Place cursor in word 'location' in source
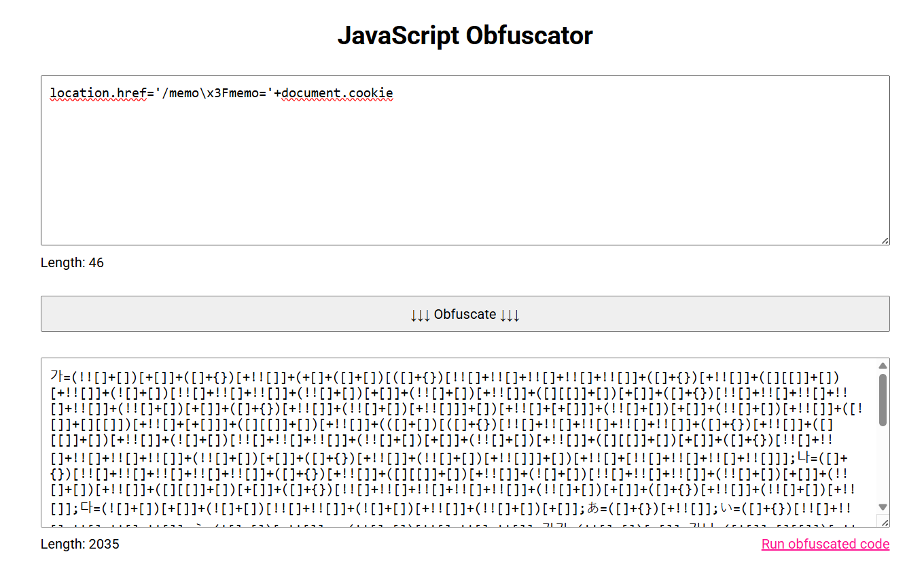Viewport: 924px width, 569px height. click(71, 93)
